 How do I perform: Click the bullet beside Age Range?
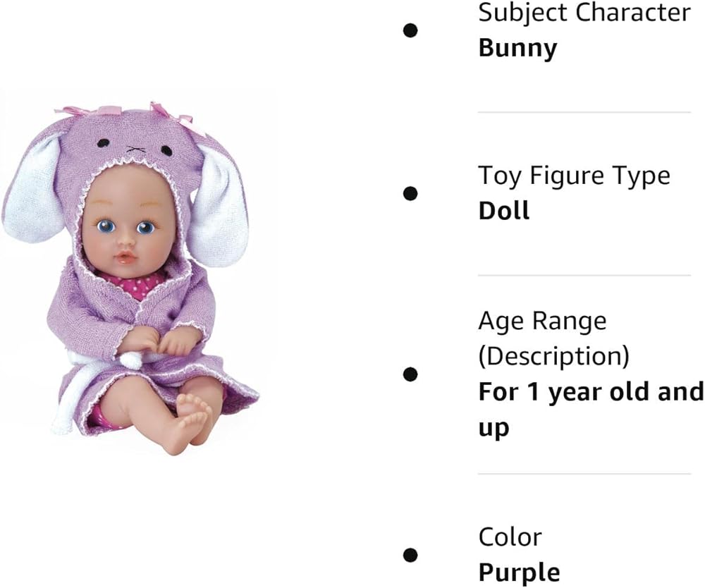[x=410, y=374]
